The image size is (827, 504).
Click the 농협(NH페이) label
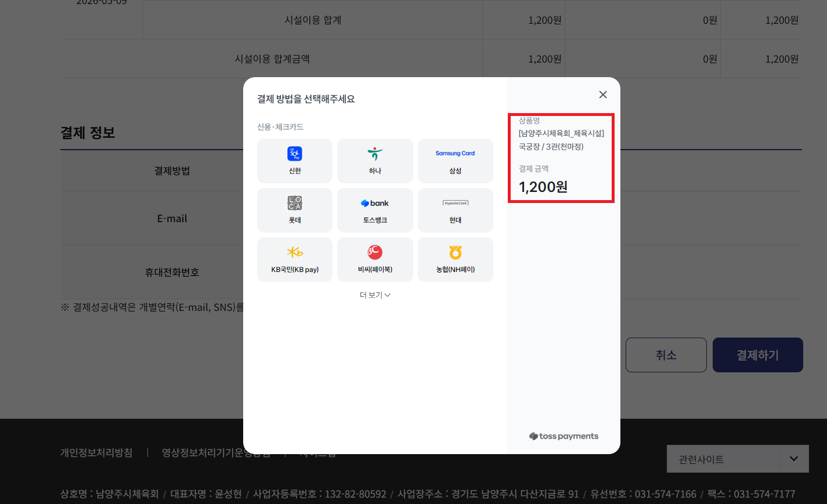(x=455, y=270)
